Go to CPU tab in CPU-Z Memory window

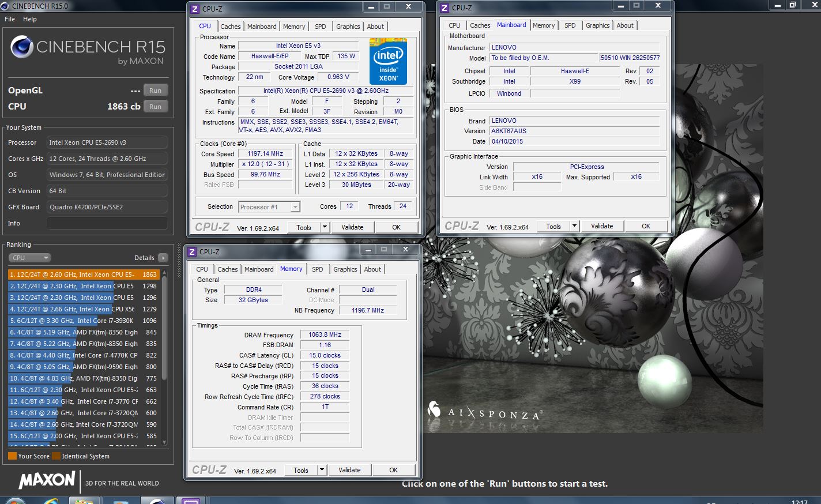pyautogui.click(x=202, y=269)
